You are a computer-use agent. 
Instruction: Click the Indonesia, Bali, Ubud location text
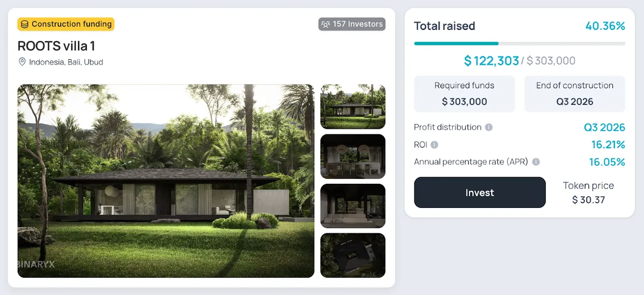click(x=66, y=62)
